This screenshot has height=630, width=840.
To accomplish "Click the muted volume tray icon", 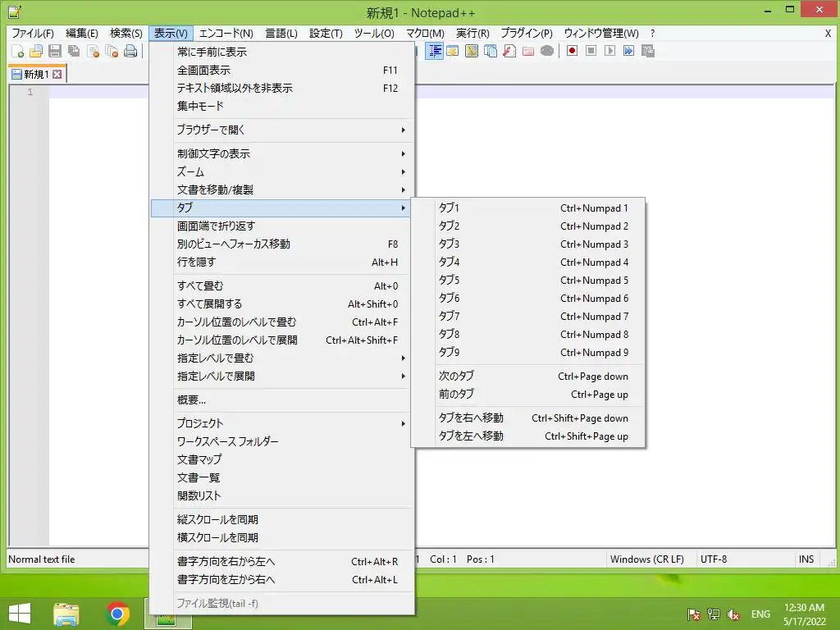I will [733, 614].
